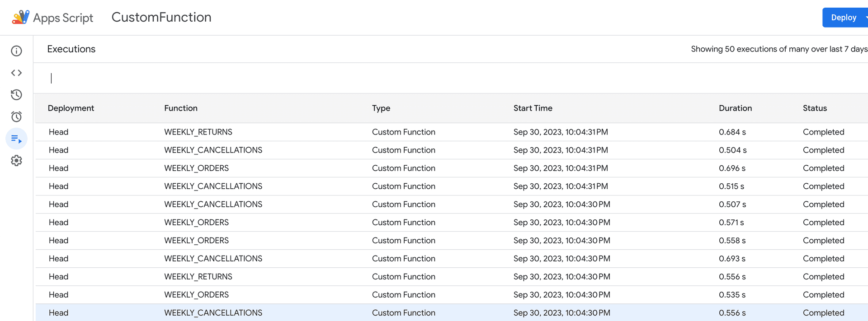
Task: Select the Executions icon in sidebar
Action: click(x=16, y=139)
